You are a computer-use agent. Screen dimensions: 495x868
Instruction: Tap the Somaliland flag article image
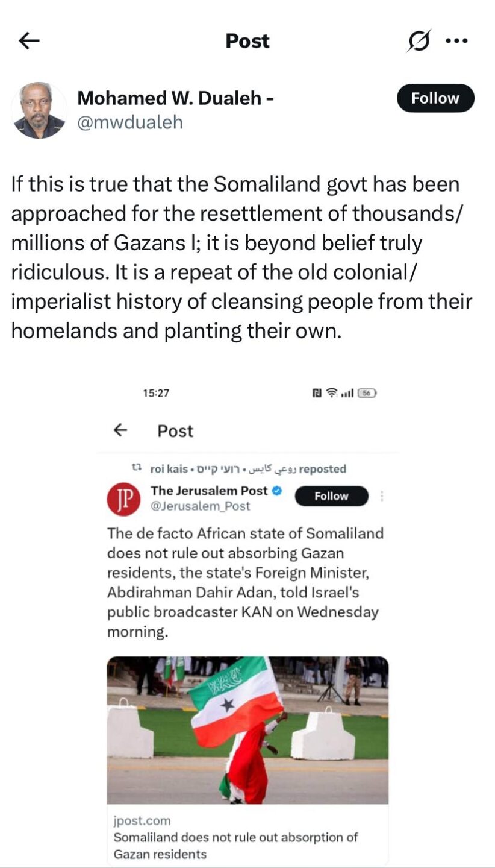tap(247, 730)
